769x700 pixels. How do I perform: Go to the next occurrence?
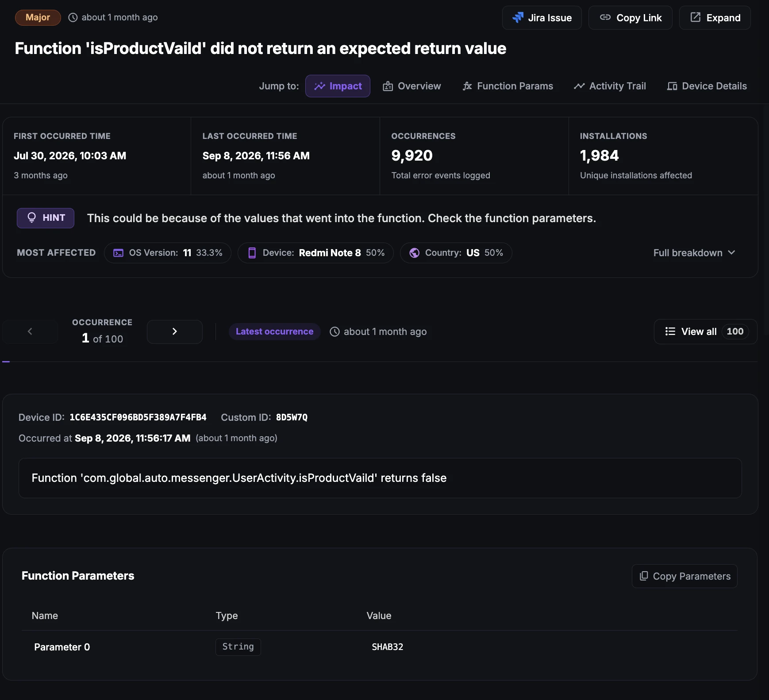click(175, 331)
